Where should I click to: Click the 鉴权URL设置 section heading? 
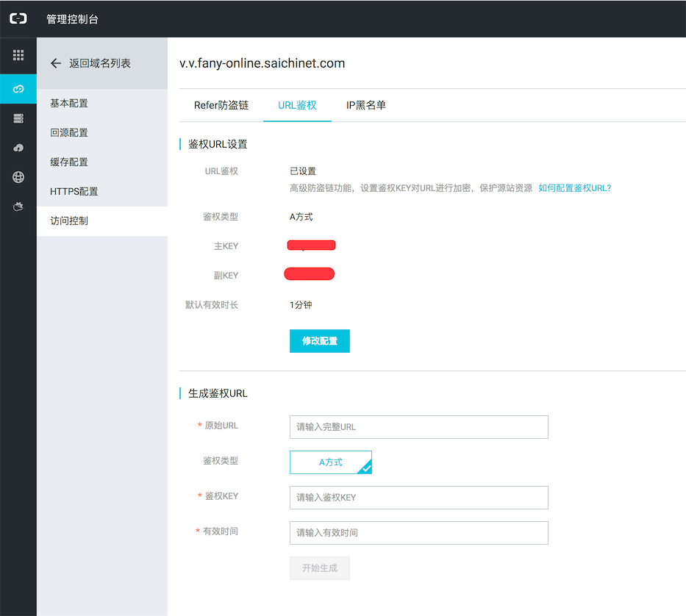[218, 144]
